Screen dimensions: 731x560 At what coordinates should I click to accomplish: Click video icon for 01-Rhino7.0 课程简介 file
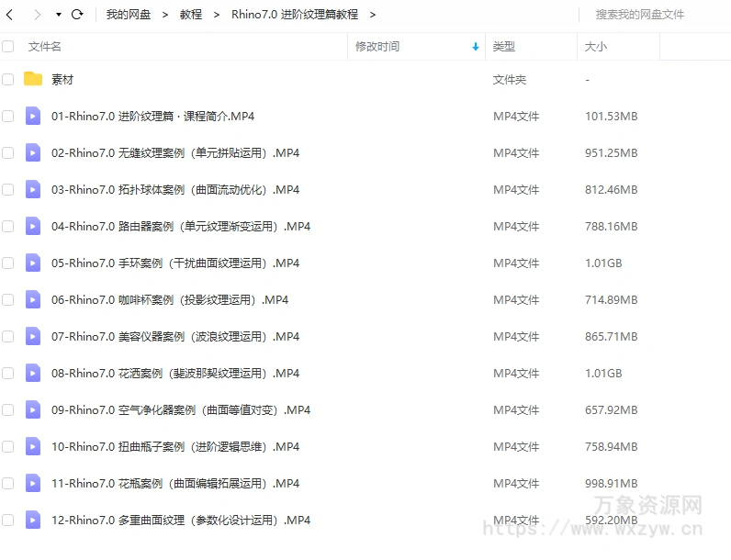coord(33,116)
